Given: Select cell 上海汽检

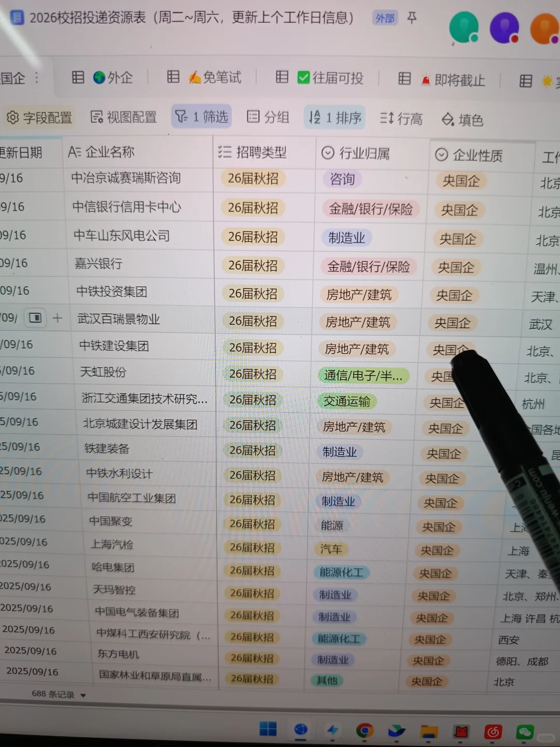Looking at the screenshot, I should point(113,544).
